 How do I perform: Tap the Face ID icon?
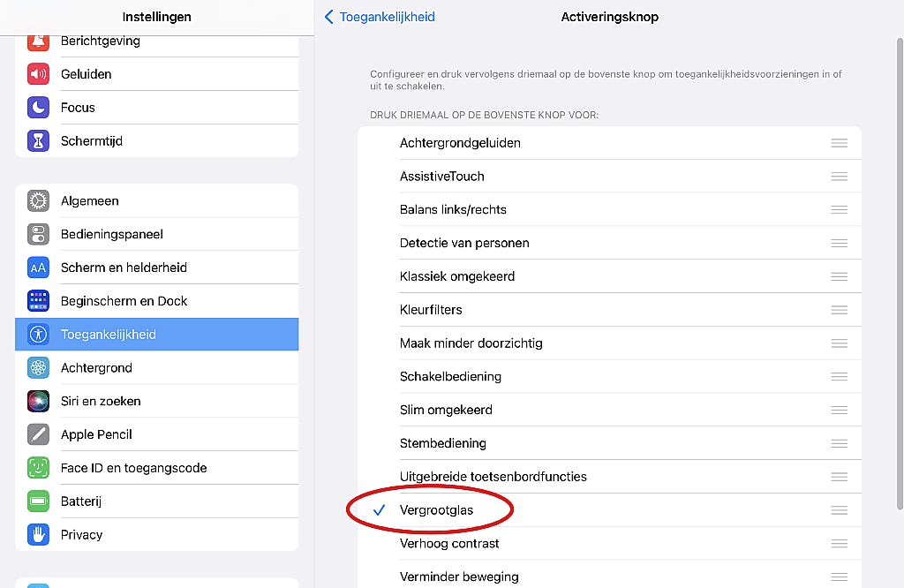tap(38, 468)
